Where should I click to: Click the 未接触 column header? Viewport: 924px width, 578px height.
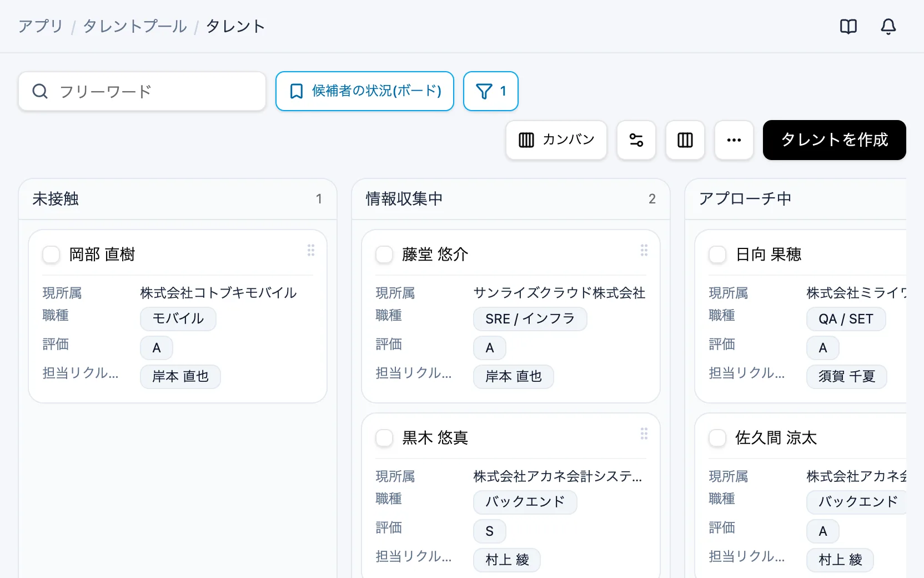coord(178,199)
